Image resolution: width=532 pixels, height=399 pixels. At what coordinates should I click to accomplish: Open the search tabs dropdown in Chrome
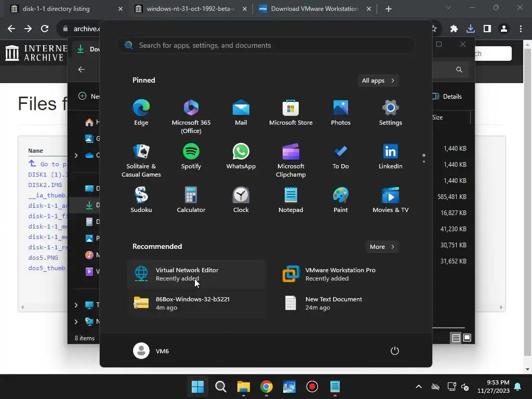[448, 7]
